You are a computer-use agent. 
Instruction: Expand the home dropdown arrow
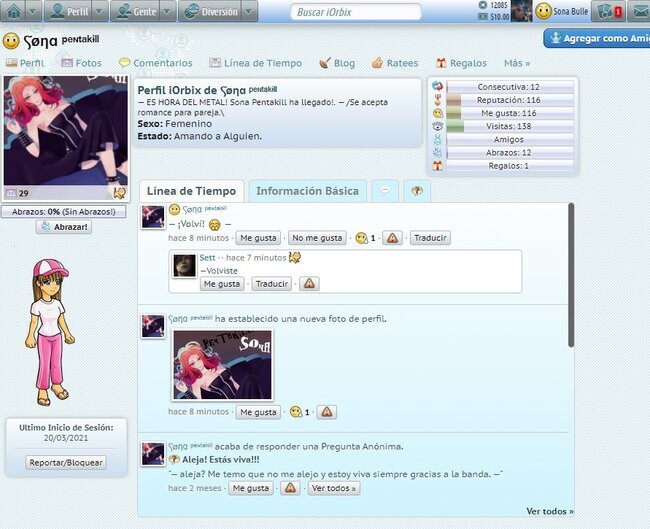[33, 12]
